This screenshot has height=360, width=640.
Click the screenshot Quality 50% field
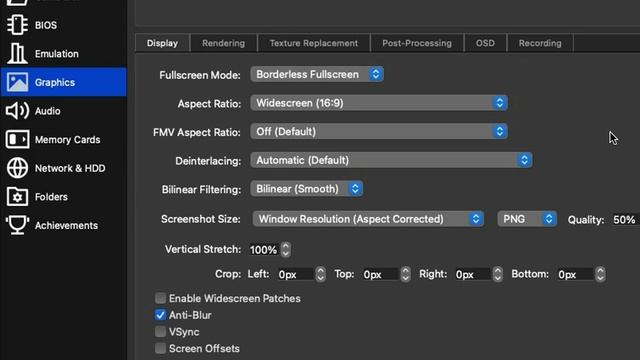pyautogui.click(x=625, y=220)
